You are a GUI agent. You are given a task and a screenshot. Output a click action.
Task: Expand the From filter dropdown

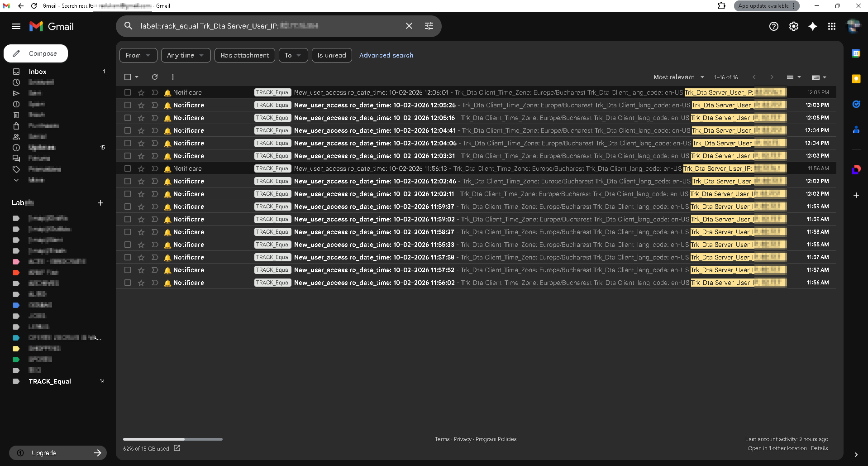(138, 55)
